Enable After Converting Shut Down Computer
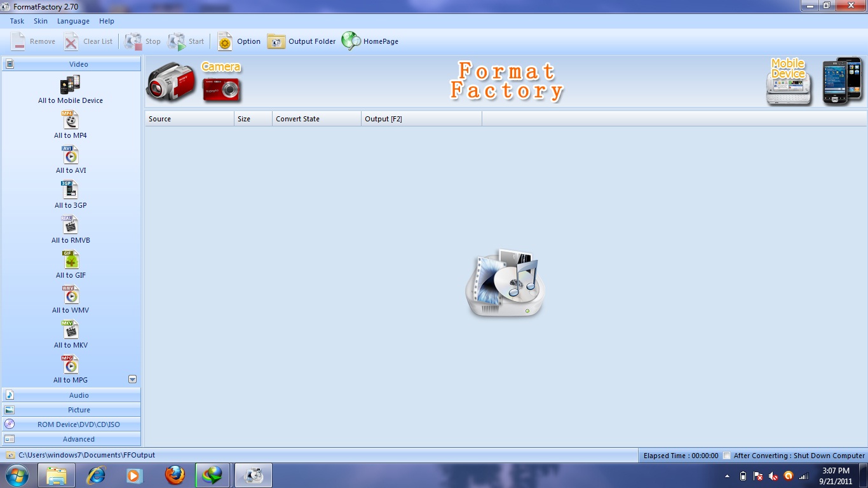This screenshot has height=488, width=868. coord(726,456)
